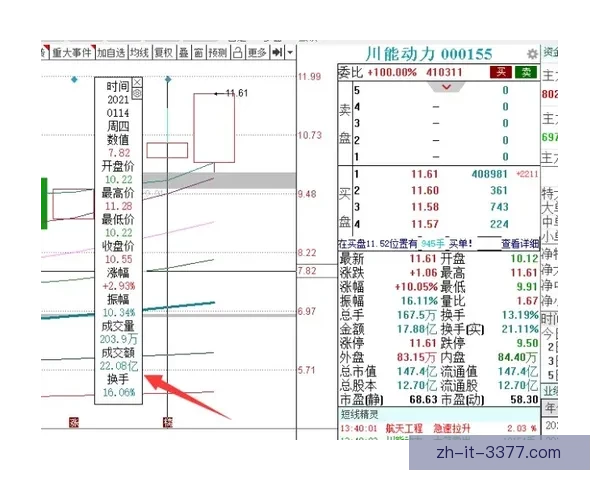Open the 预测 forecast tool
The image size is (600, 480).
pos(218,52)
